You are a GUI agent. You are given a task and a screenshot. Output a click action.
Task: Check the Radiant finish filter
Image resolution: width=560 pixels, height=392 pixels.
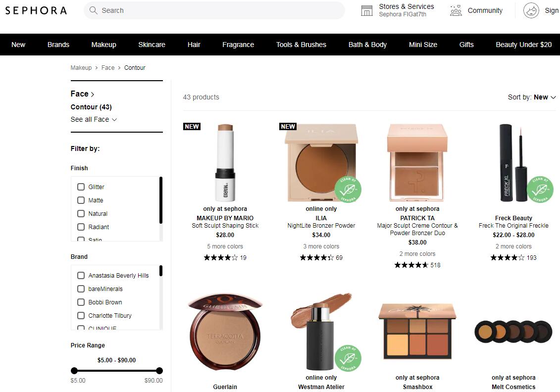tap(81, 227)
